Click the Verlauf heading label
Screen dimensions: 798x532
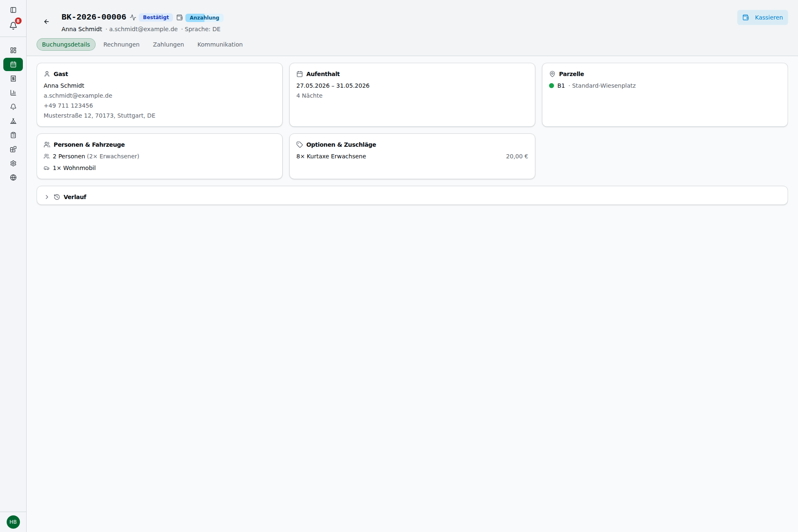coord(75,197)
